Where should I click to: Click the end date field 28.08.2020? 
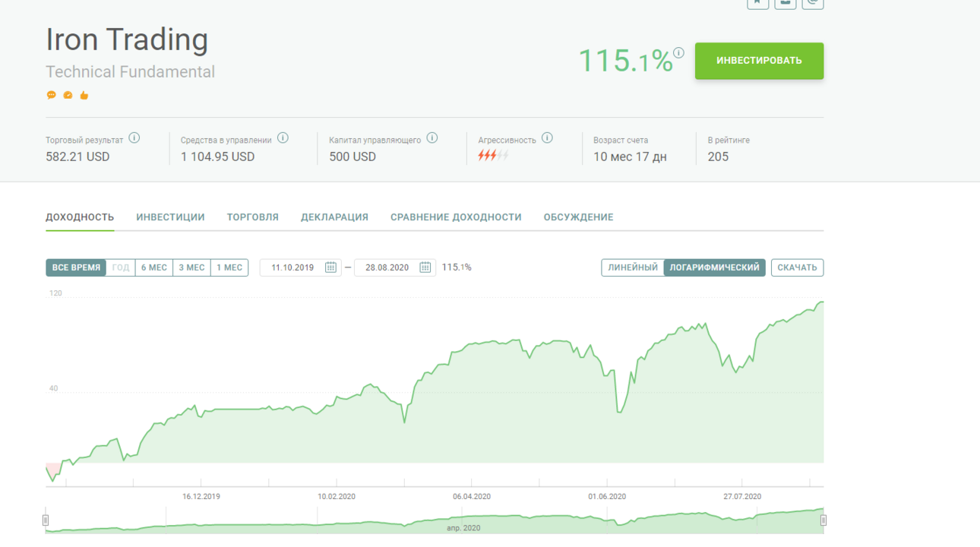tap(395, 267)
